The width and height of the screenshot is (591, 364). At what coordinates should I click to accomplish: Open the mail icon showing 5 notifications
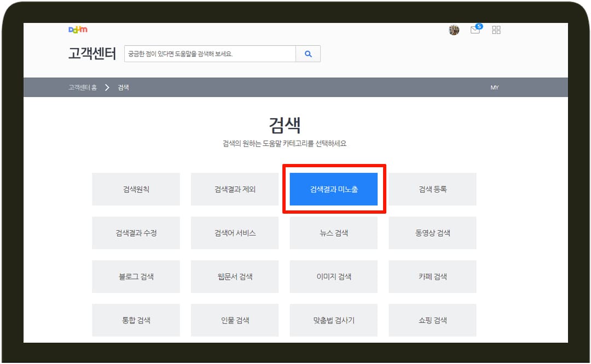click(x=475, y=31)
